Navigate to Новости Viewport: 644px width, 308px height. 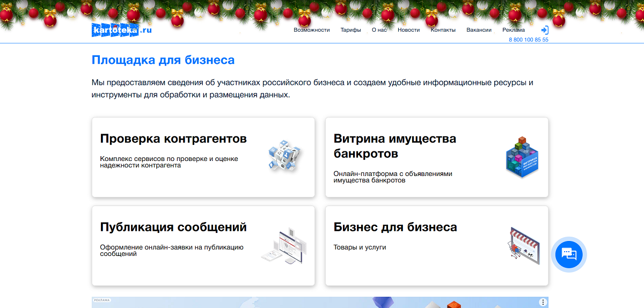[408, 30]
